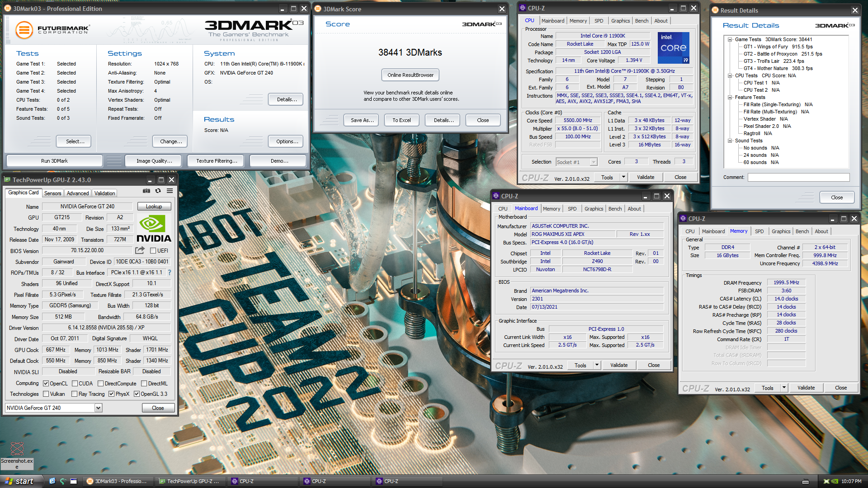Click the GPU-Z refresh icon
The image size is (868, 488).
(x=158, y=191)
